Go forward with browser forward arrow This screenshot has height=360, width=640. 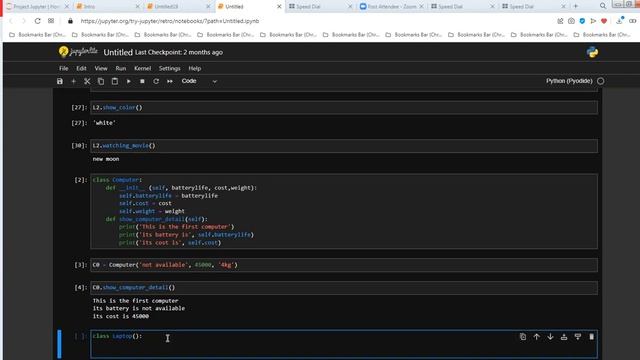click(x=24, y=21)
